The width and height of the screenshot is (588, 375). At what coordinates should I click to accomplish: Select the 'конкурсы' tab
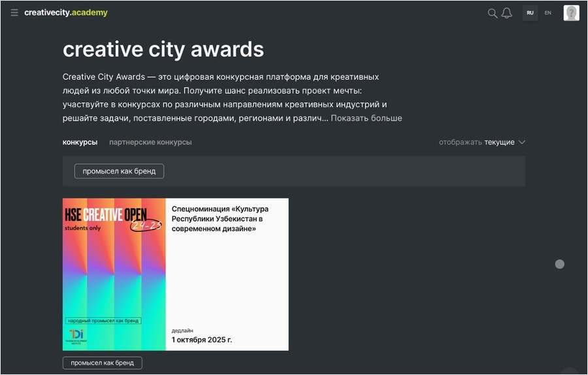point(80,142)
